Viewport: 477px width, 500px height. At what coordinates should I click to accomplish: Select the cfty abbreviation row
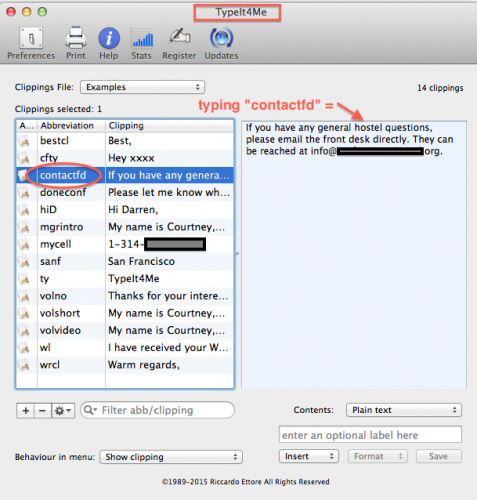(x=125, y=158)
